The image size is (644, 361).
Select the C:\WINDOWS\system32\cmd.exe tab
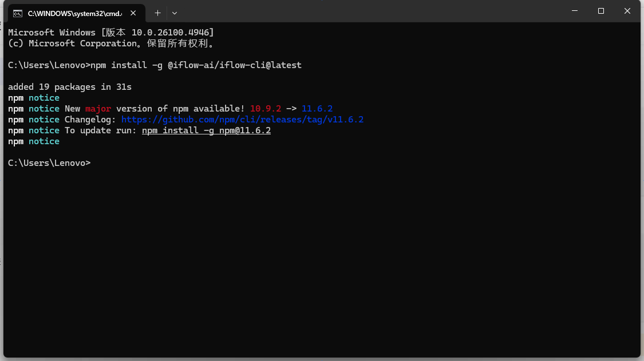point(74,12)
